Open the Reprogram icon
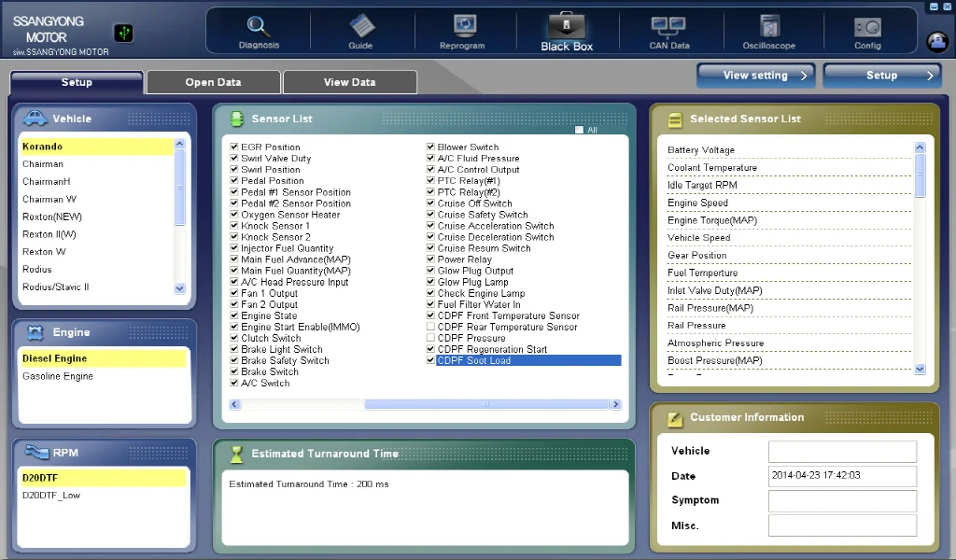Viewport: 956px width, 560px height. click(x=464, y=25)
